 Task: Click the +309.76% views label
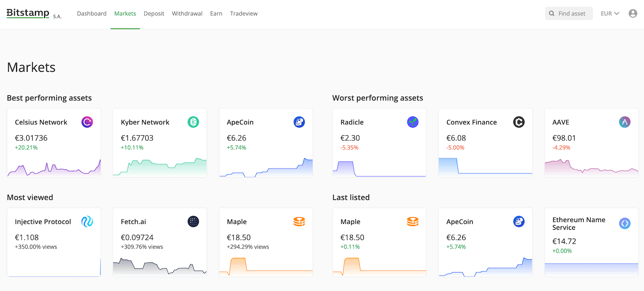point(142,247)
